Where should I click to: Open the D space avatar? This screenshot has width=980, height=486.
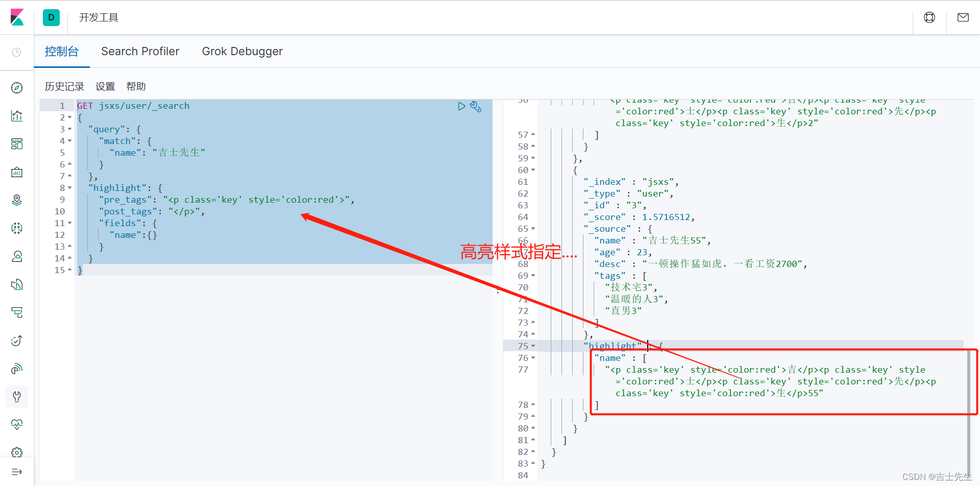click(x=51, y=17)
